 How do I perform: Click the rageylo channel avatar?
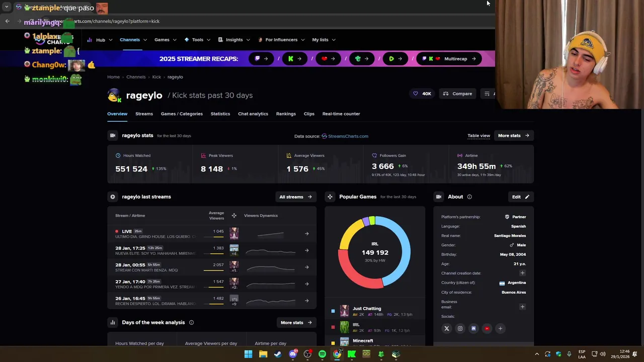click(114, 95)
